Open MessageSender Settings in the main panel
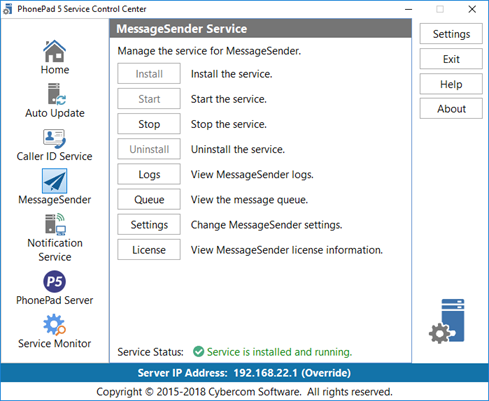Screen dimensions: 489x401 point(149,225)
